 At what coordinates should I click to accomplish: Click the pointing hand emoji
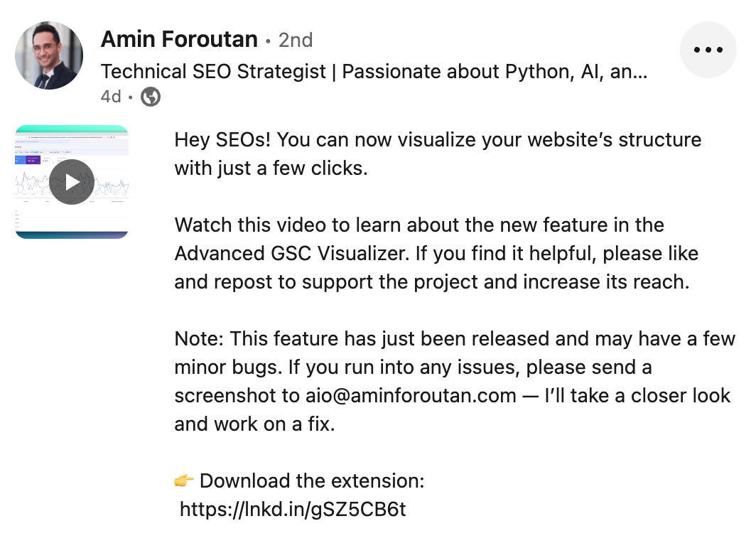[184, 481]
